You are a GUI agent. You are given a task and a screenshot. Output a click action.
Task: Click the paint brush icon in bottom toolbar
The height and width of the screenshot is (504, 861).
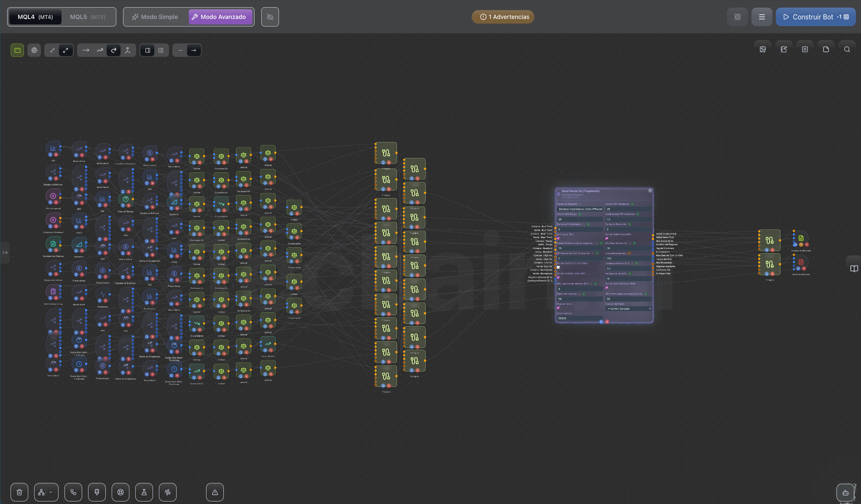click(97, 492)
